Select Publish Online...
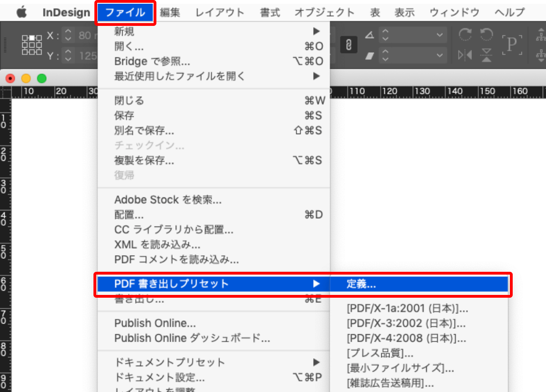Viewport: 546px width, 392px height. [214, 323]
